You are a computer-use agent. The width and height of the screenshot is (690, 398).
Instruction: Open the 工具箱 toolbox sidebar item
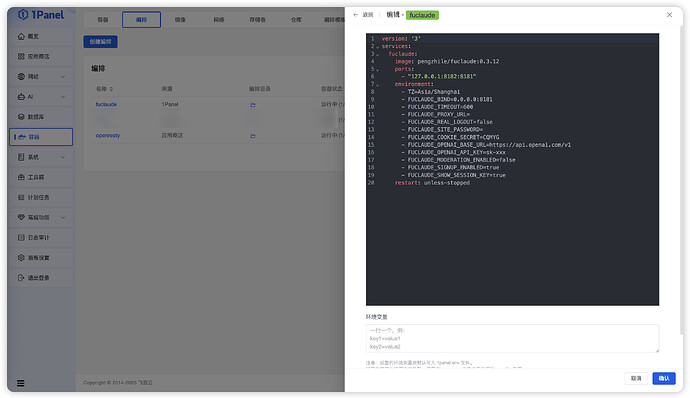click(41, 177)
